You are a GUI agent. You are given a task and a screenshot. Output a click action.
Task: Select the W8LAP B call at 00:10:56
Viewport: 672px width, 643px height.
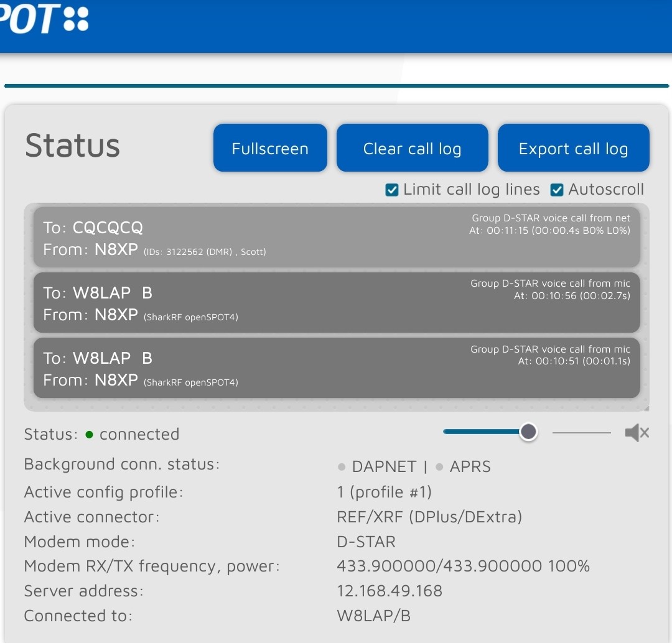[336, 303]
